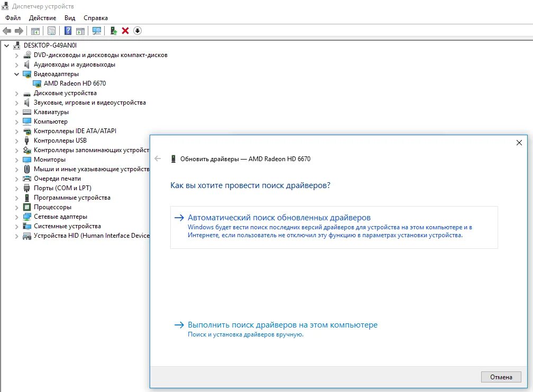Select DESKTOP-G49AN0I computer name
Image resolution: width=533 pixels, height=392 pixels.
coord(50,45)
